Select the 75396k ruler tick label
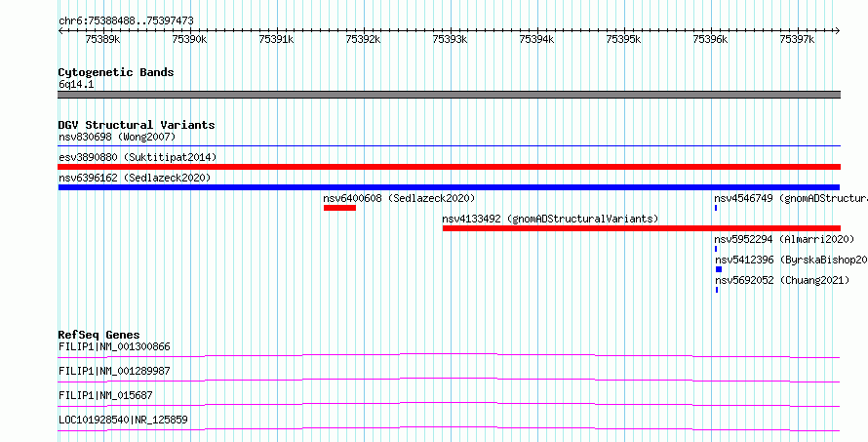Image resolution: width=868 pixels, height=442 pixels. [x=711, y=39]
